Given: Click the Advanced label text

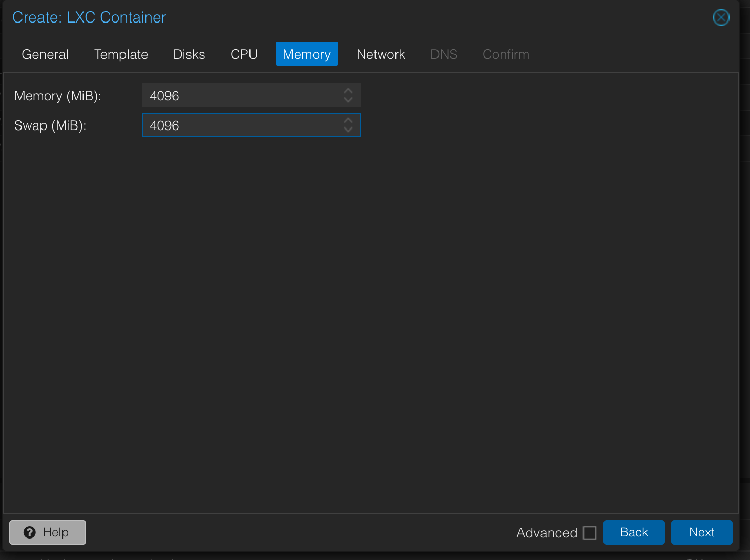Looking at the screenshot, I should tap(547, 533).
